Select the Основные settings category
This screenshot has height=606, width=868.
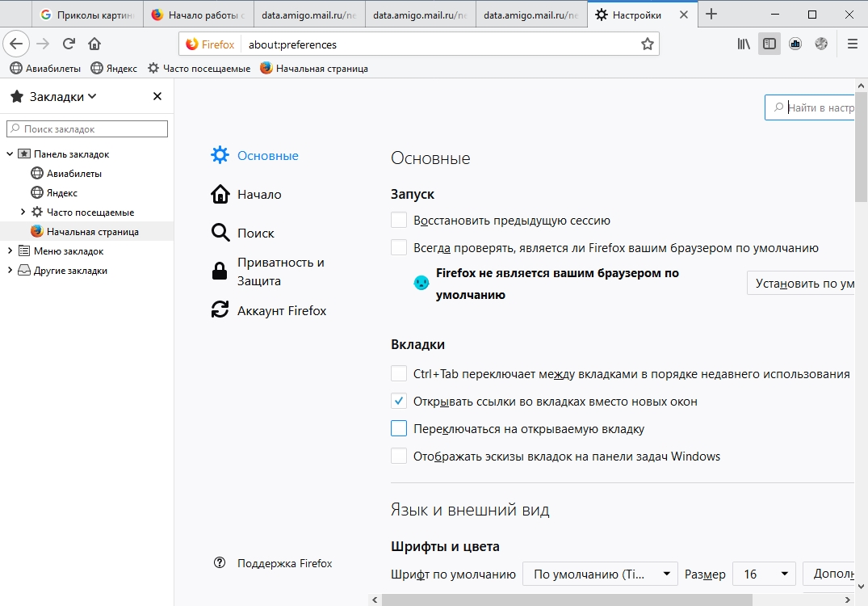(x=254, y=155)
